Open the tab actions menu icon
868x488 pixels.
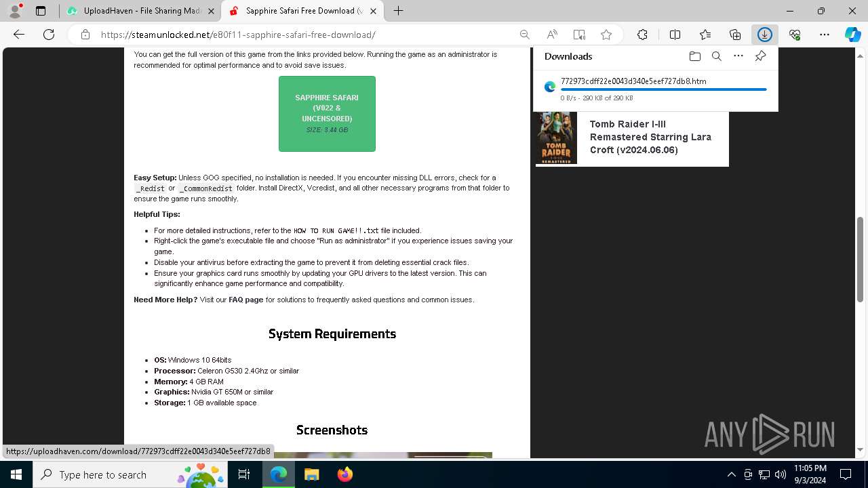[x=41, y=11]
